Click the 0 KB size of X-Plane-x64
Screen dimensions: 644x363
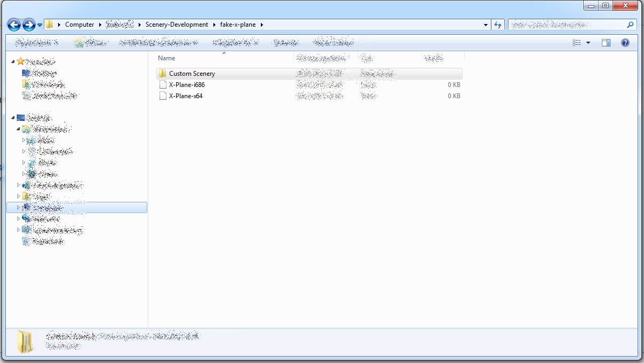click(454, 96)
